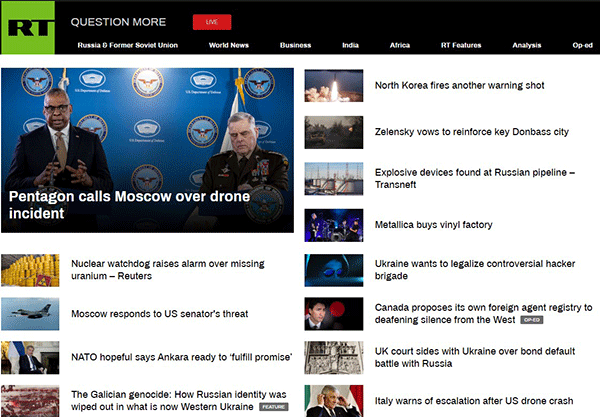The height and width of the screenshot is (417, 600).
Task: Open the Business menu item
Action: click(x=295, y=45)
